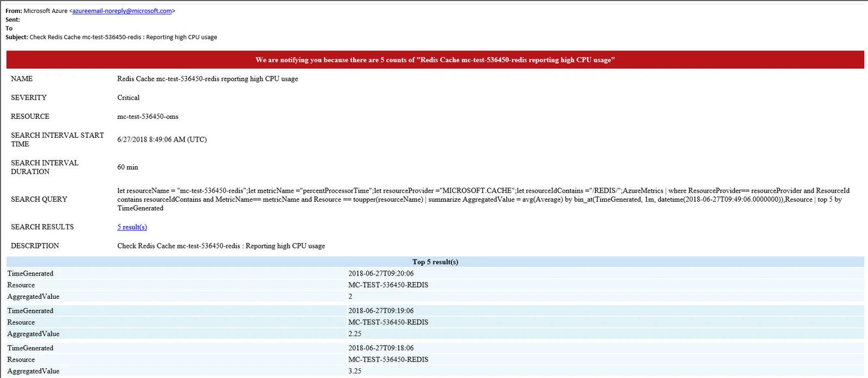Viewport: 868px width, 378px height.
Task: Click the 2018-06-27T09:19:06 timestamp cell
Action: click(x=381, y=311)
